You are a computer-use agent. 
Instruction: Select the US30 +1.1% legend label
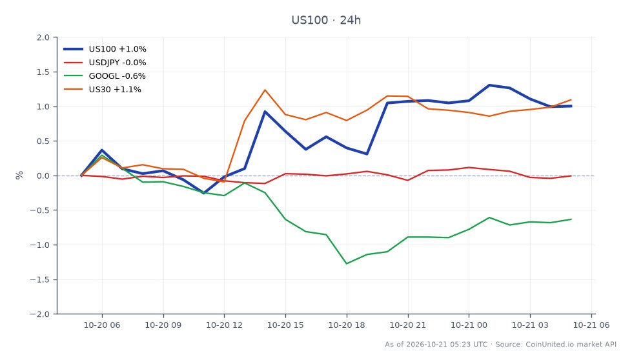tap(115, 90)
